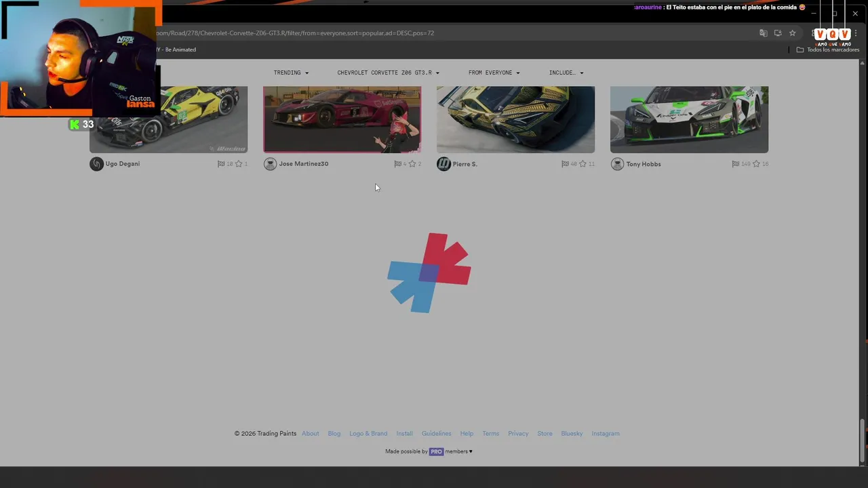Open the About footer link
Image resolution: width=868 pixels, height=488 pixels.
[x=311, y=434]
